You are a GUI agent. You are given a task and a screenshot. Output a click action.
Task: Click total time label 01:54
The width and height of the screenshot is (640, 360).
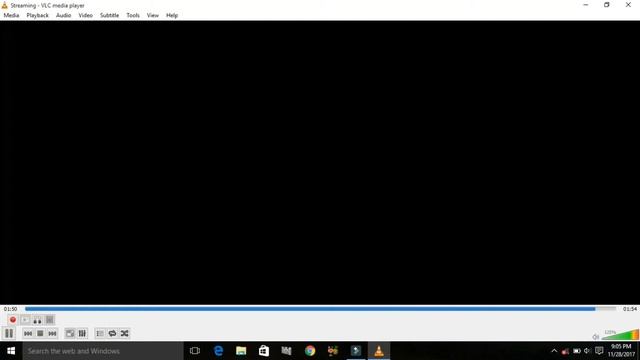[630, 309]
